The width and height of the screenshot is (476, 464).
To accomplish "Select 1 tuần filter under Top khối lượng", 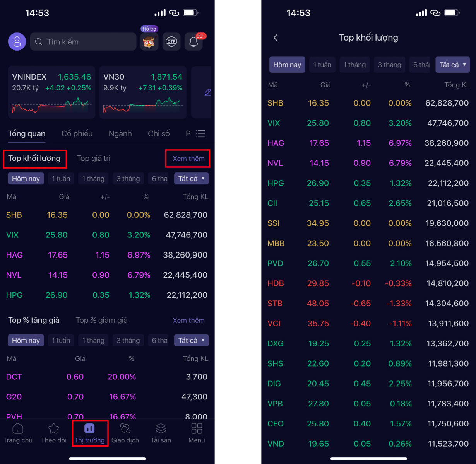I will [61, 179].
